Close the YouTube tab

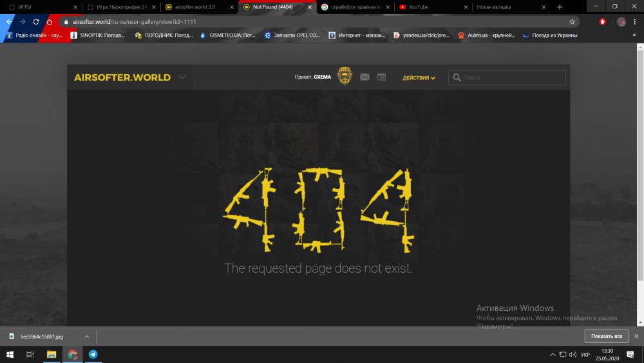[466, 7]
